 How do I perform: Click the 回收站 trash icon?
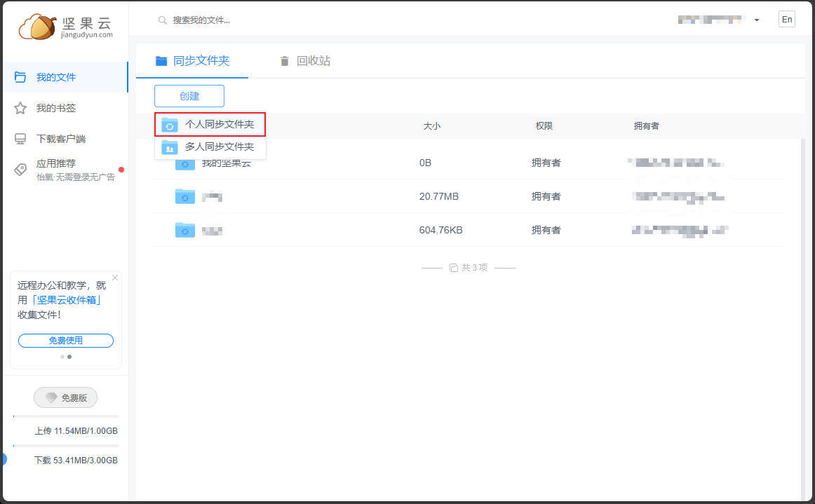point(284,61)
